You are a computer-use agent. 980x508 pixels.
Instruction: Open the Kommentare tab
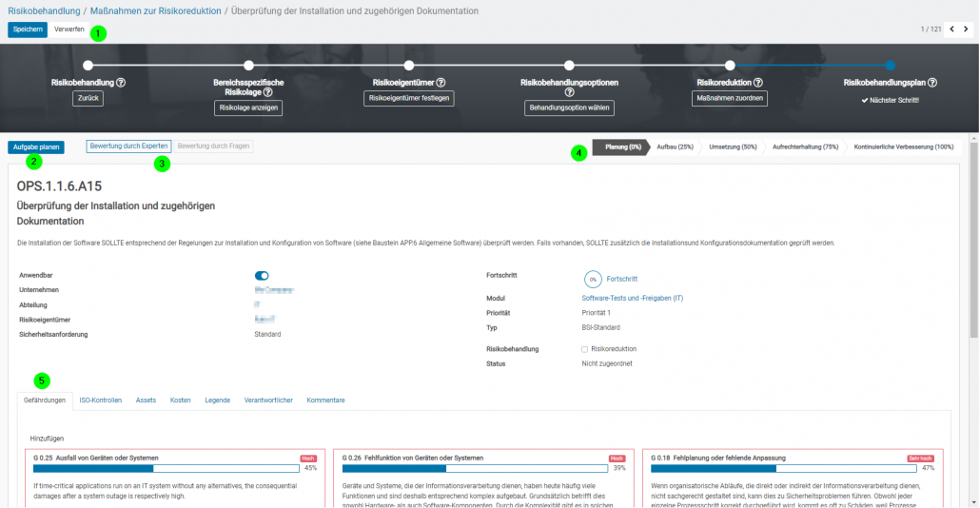coord(325,401)
